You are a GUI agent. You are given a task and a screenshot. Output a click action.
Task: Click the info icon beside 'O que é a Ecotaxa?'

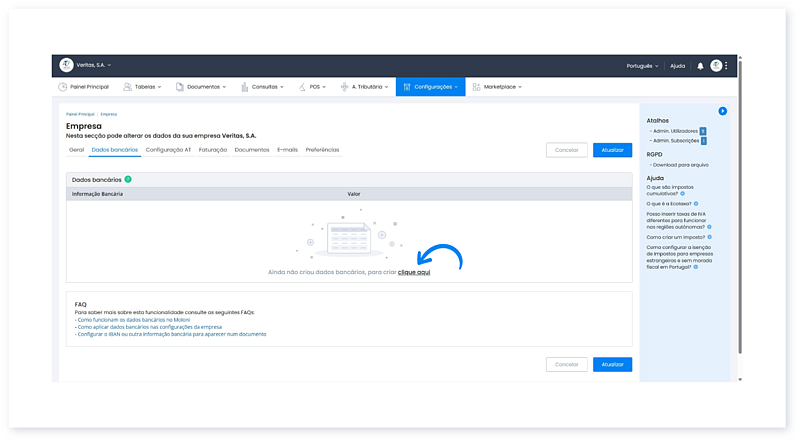pyautogui.click(x=695, y=204)
